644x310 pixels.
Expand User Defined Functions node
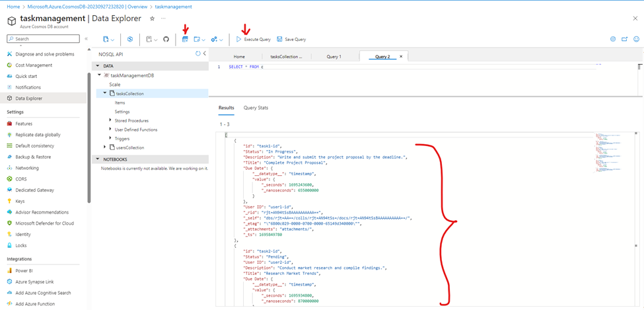(x=110, y=130)
